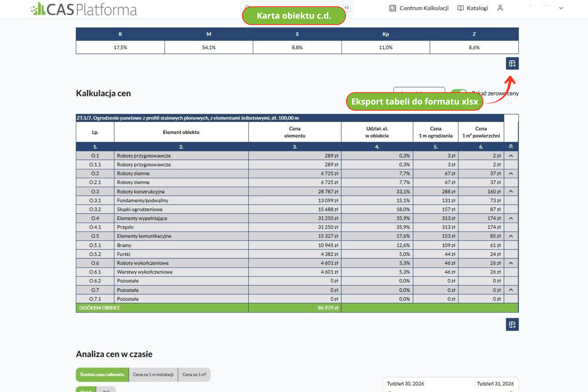Collapse the O.6 Roboty wykończeniowe group
588x392 pixels.
tap(511, 263)
